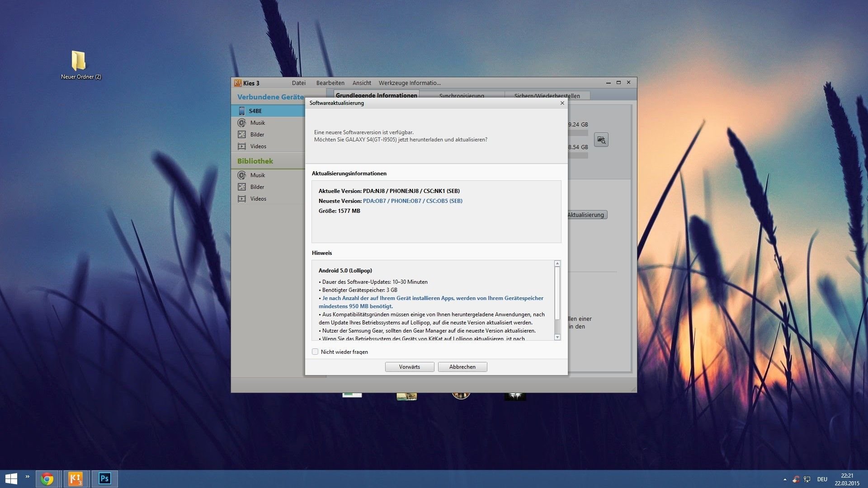Click the folder search icon beside storage
This screenshot has width=868, height=488.
click(x=601, y=140)
